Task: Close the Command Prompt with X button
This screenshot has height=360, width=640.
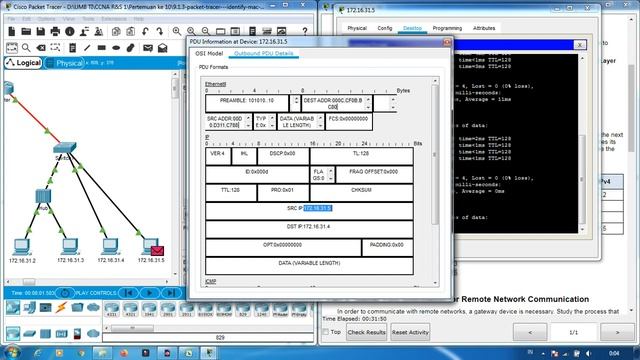Action: (580, 44)
